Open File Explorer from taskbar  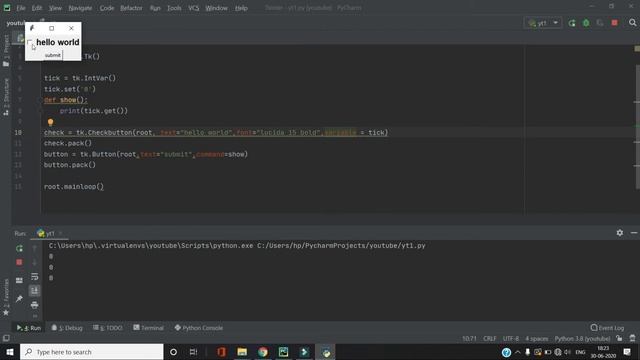(242, 352)
